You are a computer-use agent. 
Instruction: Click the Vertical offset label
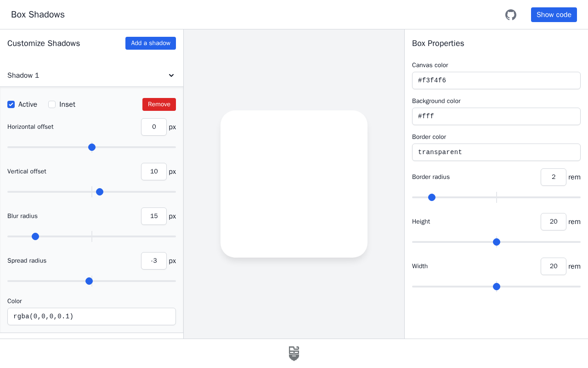[x=27, y=172]
